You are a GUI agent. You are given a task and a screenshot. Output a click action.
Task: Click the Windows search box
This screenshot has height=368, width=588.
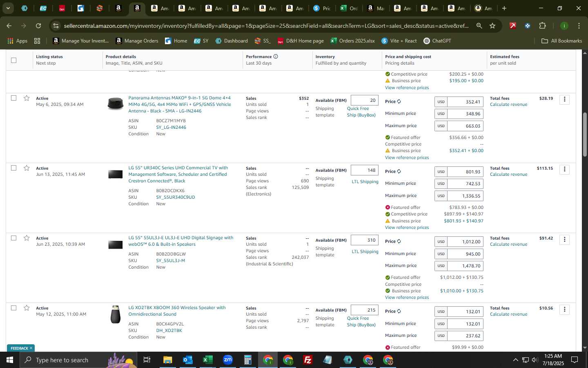(78, 360)
